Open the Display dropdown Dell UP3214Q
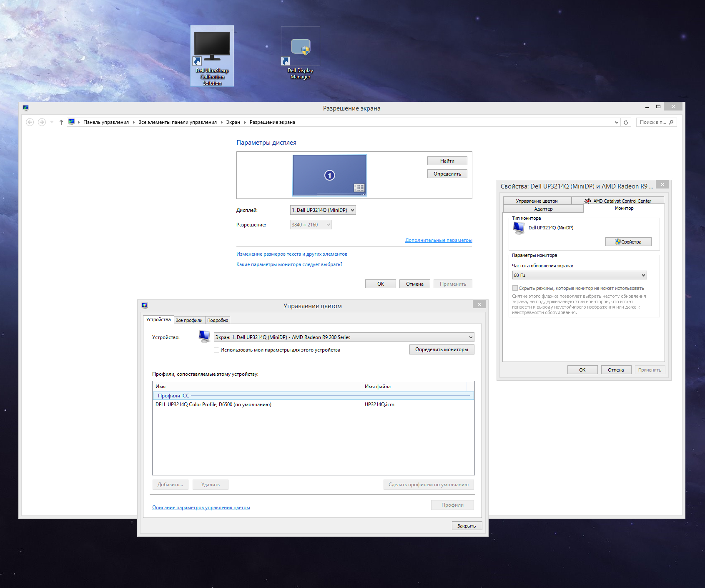705x588 pixels. point(323,210)
